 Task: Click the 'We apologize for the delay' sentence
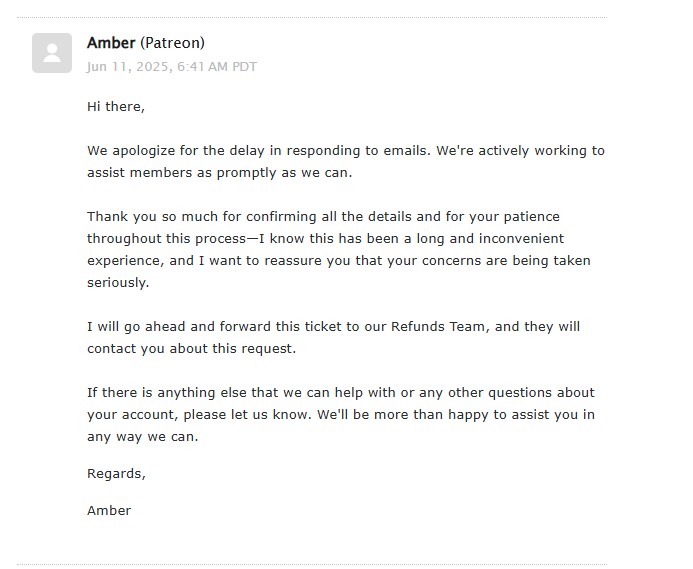coord(346,150)
